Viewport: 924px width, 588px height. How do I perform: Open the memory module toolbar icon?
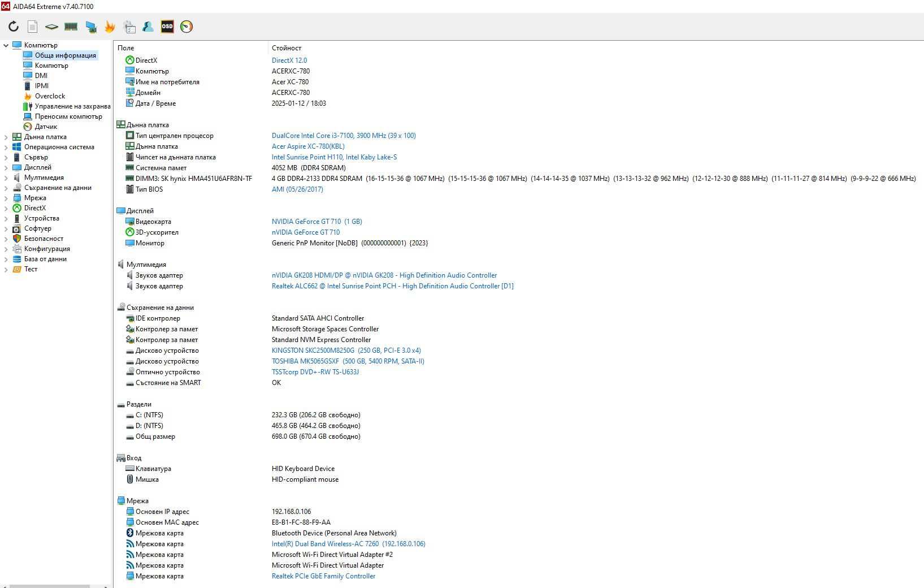[71, 27]
